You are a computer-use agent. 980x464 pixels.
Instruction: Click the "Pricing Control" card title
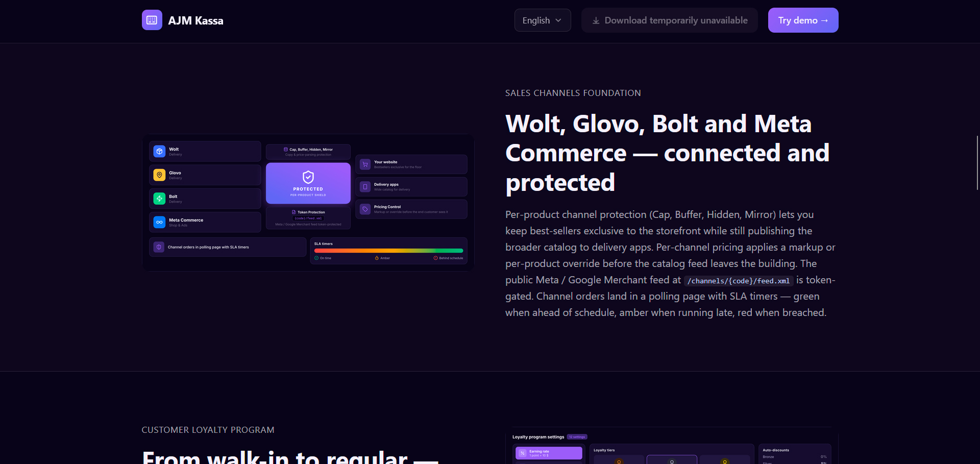coord(387,207)
